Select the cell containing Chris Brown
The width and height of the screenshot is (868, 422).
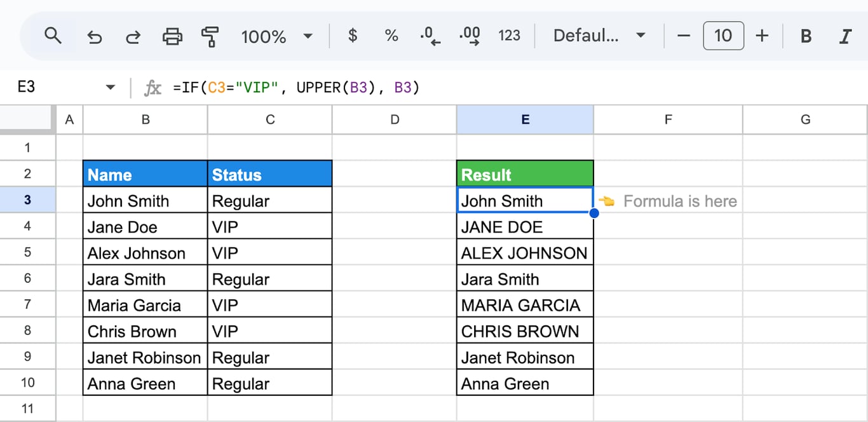tap(146, 330)
